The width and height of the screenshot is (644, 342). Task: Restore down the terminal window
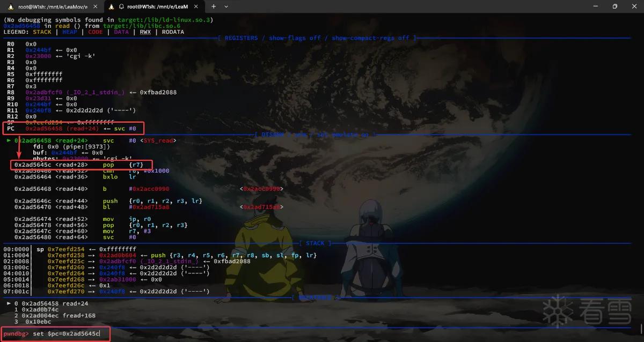614,6
